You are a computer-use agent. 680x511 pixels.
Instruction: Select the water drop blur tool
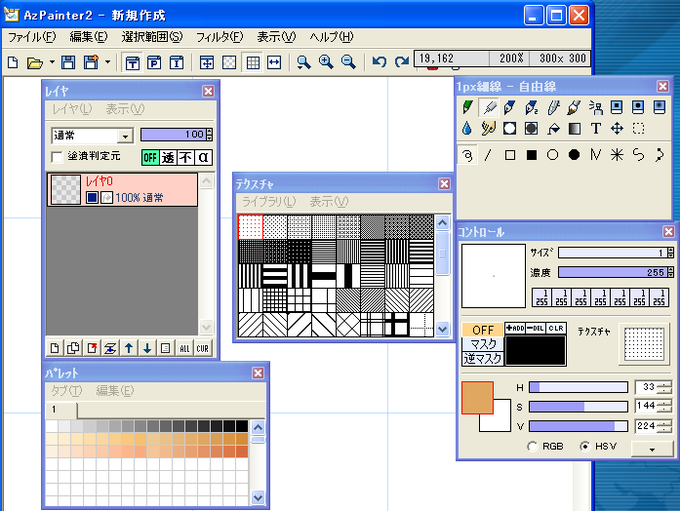coord(467,128)
